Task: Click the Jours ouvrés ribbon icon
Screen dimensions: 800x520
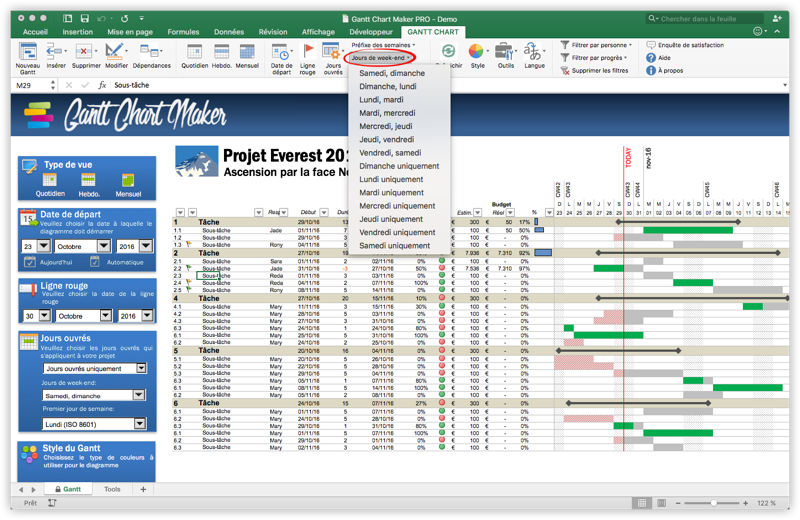Action: pyautogui.click(x=332, y=52)
